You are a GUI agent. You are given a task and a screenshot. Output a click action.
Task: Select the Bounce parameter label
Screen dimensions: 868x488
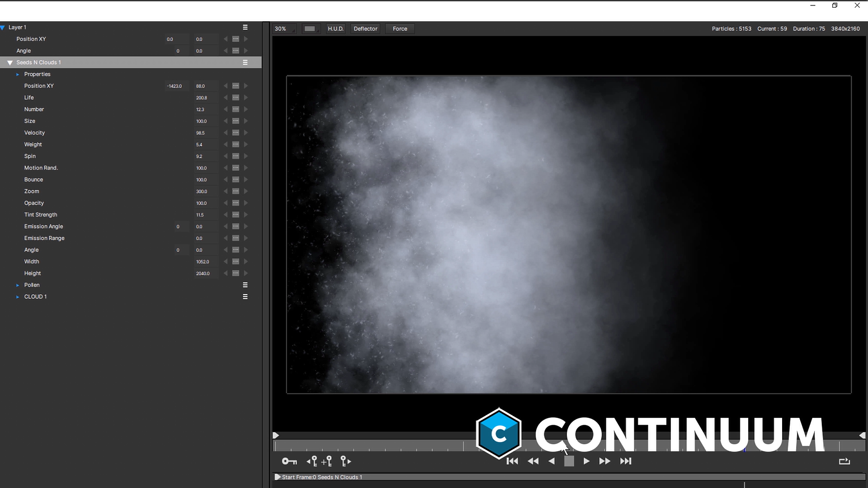point(33,179)
